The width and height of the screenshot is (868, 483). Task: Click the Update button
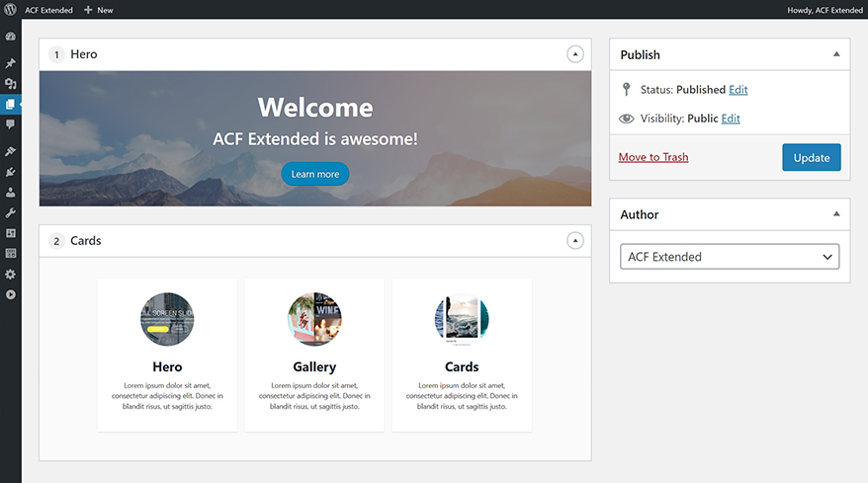[x=812, y=157]
